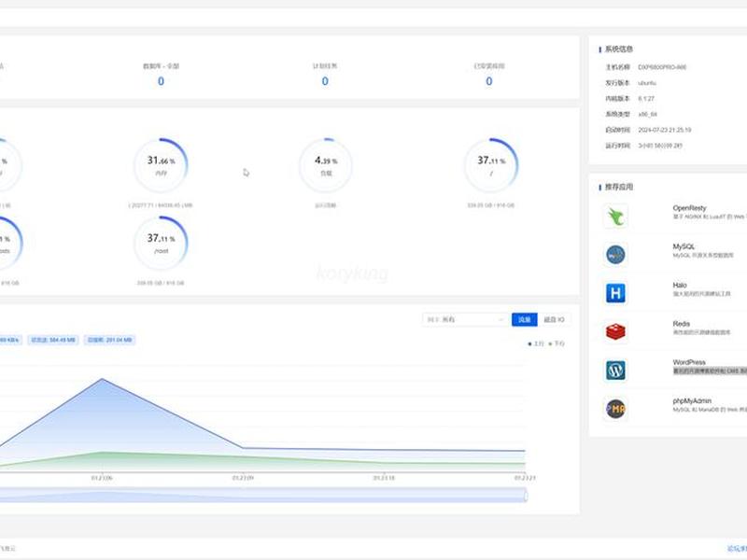Click the 4.39% load gauge

tap(326, 165)
